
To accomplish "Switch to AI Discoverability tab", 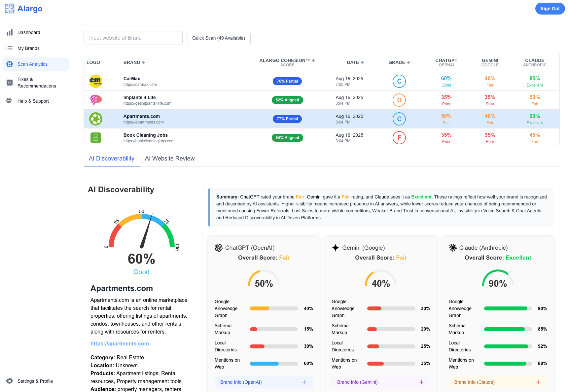I will pyautogui.click(x=112, y=159).
